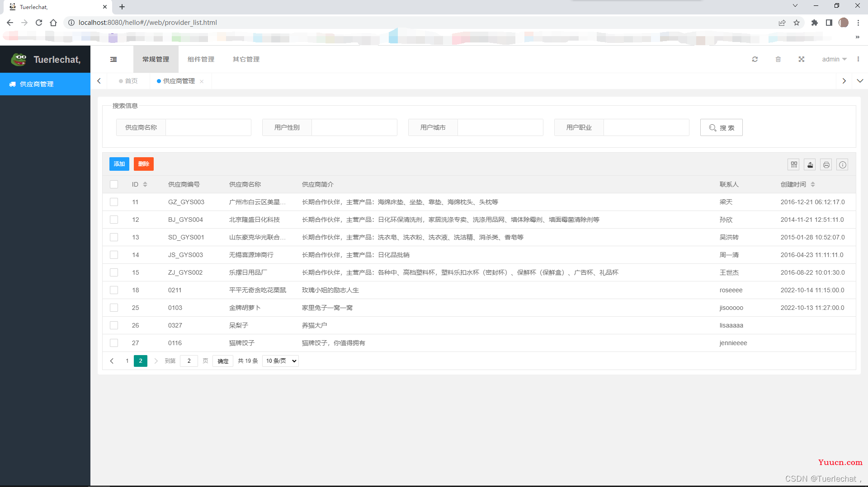Open a new browser tab
The width and height of the screenshot is (868, 487).
(122, 7)
